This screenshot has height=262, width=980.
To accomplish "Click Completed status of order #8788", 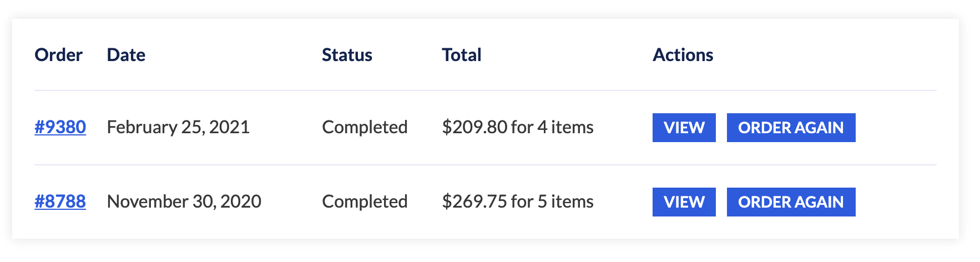I will tap(365, 201).
